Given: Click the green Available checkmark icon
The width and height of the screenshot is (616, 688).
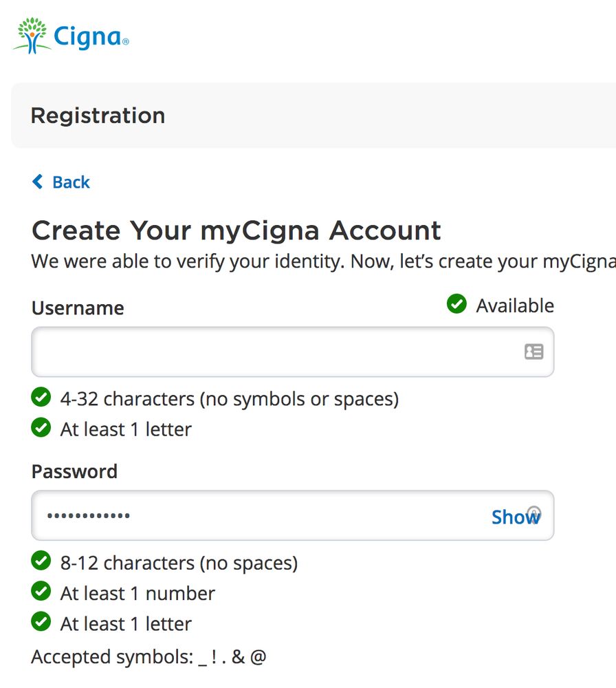Looking at the screenshot, I should coord(456,303).
